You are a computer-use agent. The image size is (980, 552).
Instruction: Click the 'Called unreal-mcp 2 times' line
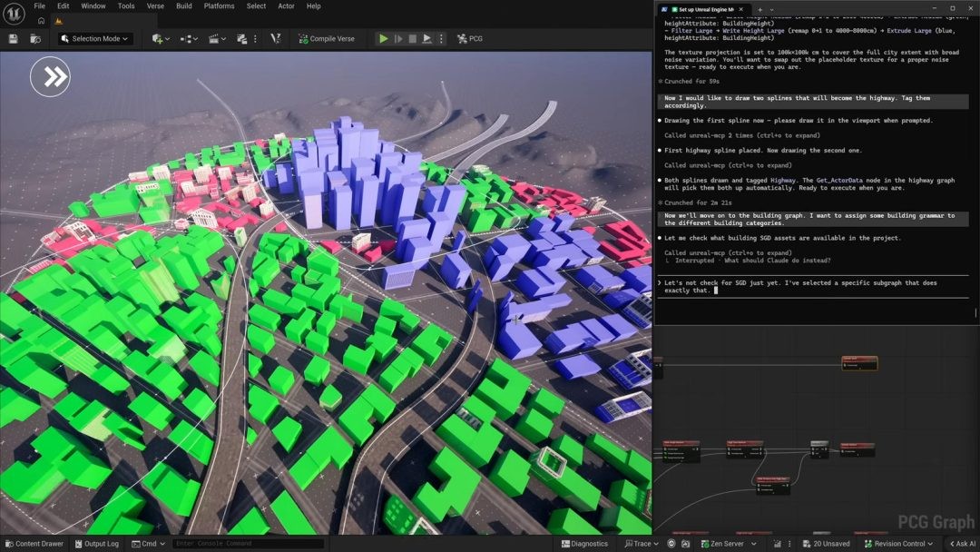click(742, 135)
